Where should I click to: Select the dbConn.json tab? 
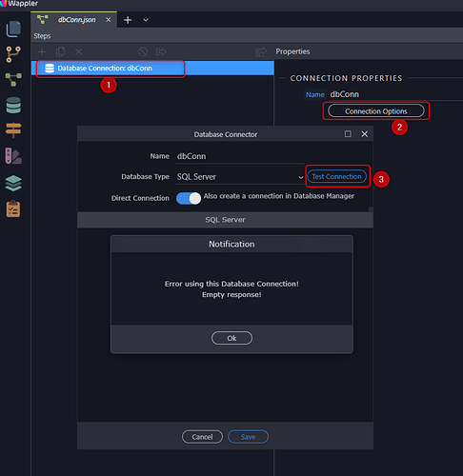pos(74,20)
